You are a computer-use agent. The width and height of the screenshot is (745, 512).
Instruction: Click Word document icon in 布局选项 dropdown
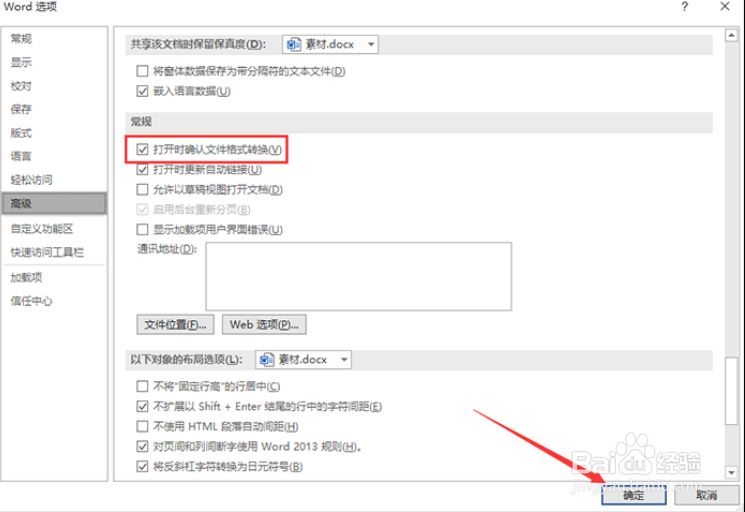(x=267, y=360)
